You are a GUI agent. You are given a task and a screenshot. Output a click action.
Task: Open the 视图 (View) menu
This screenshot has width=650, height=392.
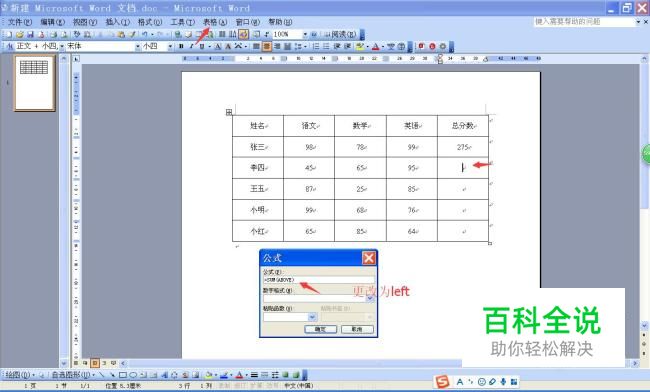pyautogui.click(x=85, y=22)
